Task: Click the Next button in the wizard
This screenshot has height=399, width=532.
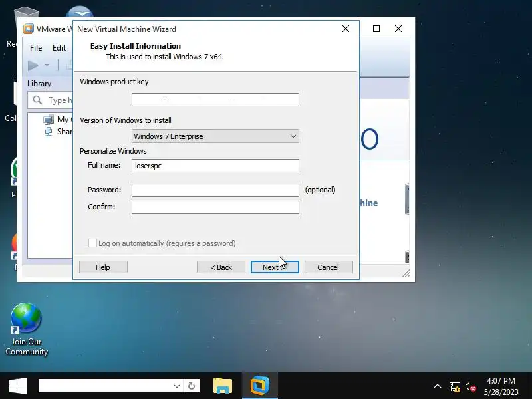Action: click(x=275, y=267)
